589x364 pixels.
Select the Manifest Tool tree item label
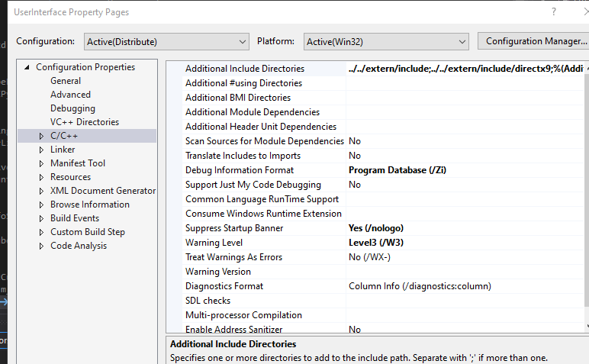78,163
